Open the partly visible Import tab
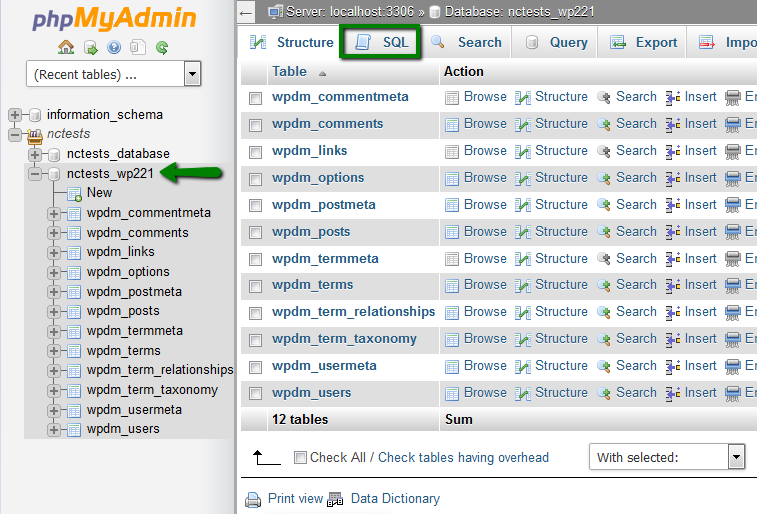 [724, 42]
